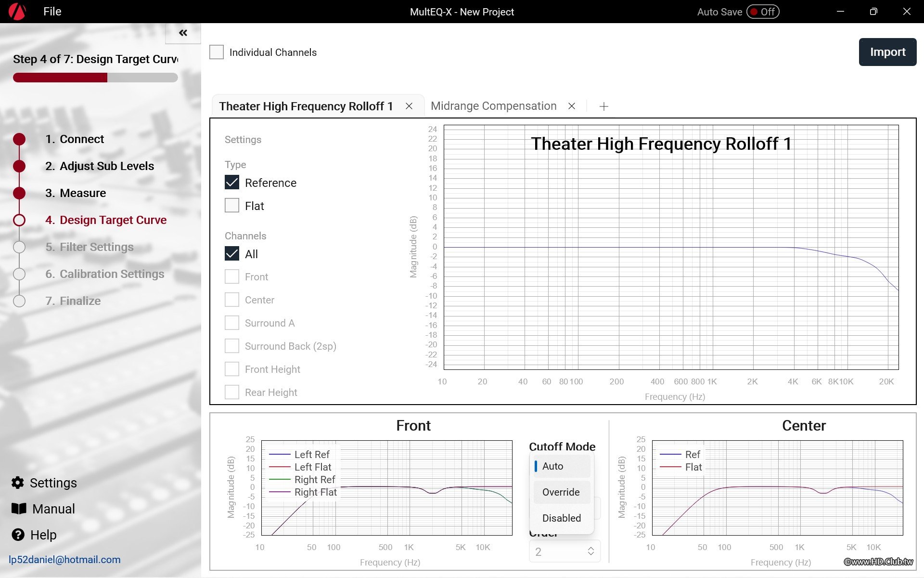Go to step 3 Measure
This screenshot has width=924, height=578.
(82, 193)
